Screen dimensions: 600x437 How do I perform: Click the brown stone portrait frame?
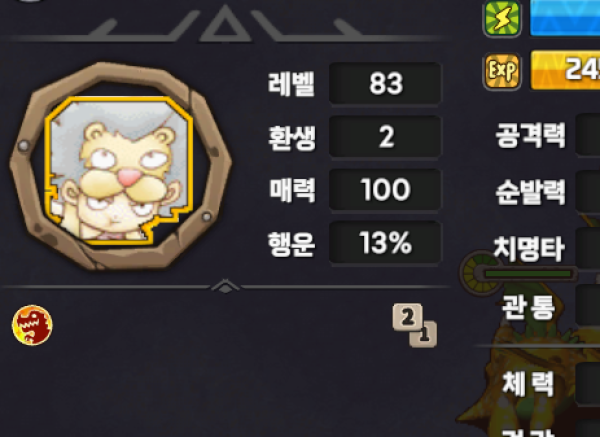121,165
